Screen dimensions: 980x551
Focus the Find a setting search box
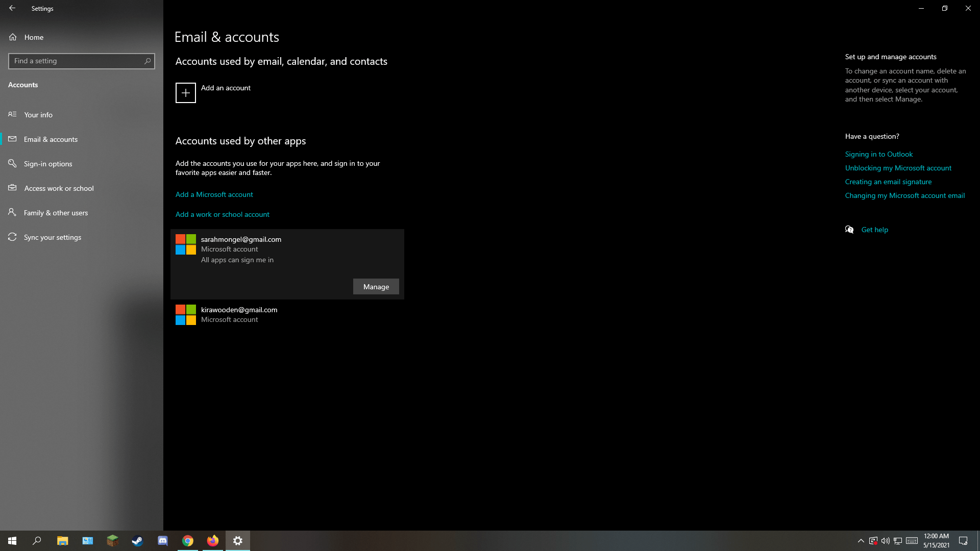(x=77, y=61)
